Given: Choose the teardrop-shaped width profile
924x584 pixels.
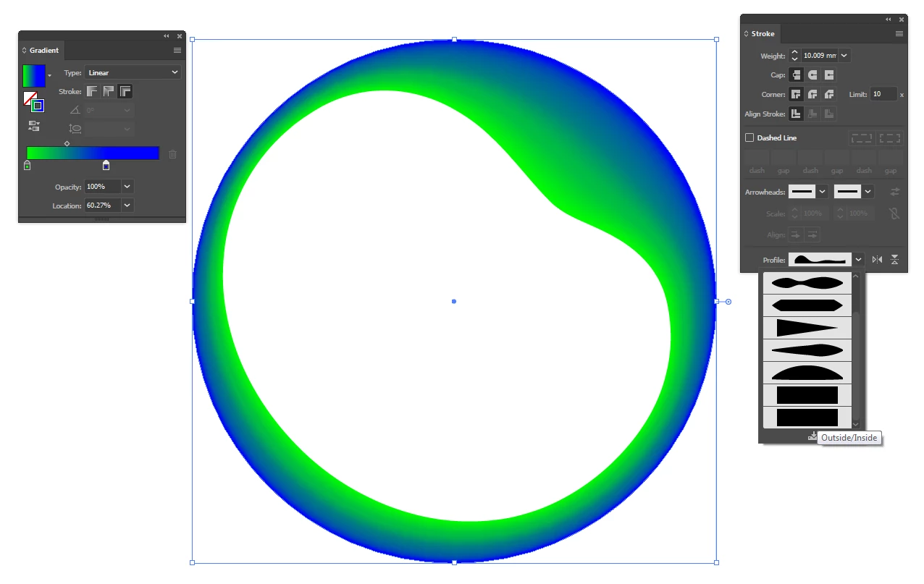Looking at the screenshot, I should pos(807,350).
